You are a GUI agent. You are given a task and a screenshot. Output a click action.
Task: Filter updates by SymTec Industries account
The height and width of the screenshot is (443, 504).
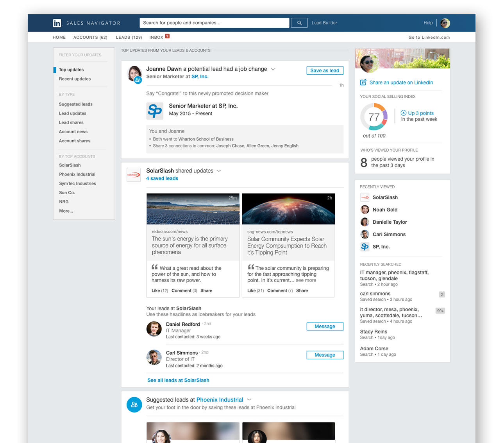click(77, 184)
